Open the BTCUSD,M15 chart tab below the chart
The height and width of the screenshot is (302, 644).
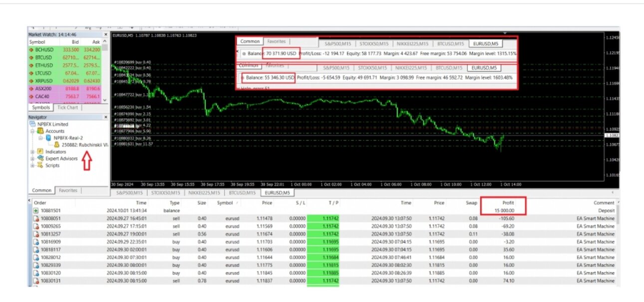(243, 192)
